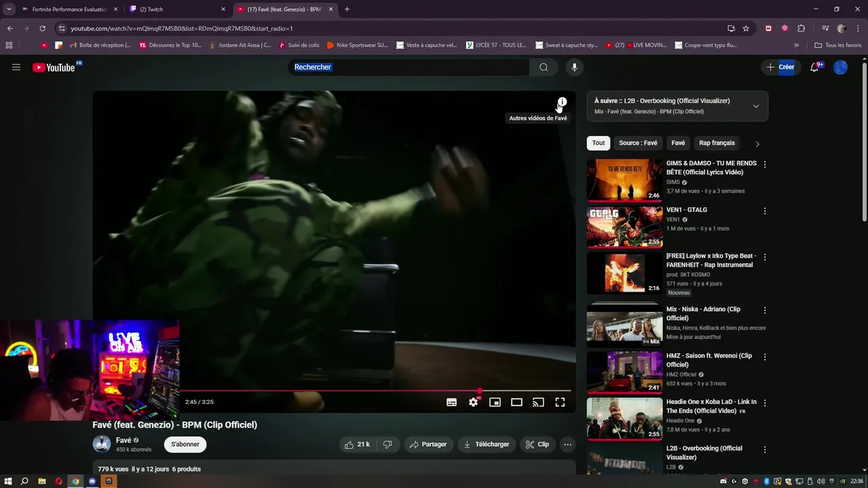Reload the page
Screen dimensions: 868x488
click(42, 28)
